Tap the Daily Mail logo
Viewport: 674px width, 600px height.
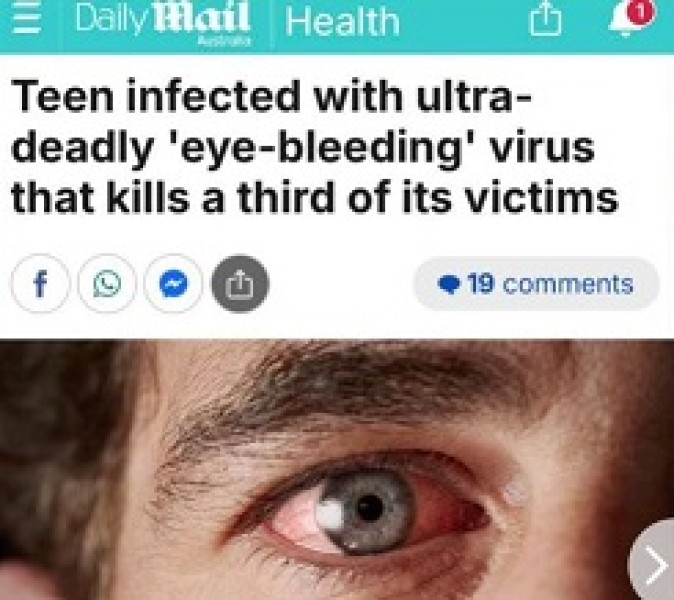(162, 23)
